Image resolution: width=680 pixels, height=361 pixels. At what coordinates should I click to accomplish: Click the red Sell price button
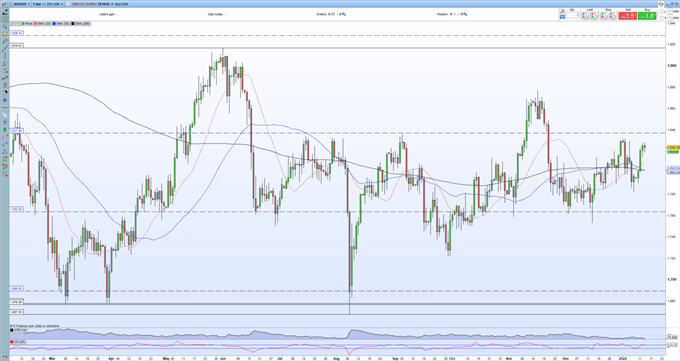pyautogui.click(x=628, y=16)
